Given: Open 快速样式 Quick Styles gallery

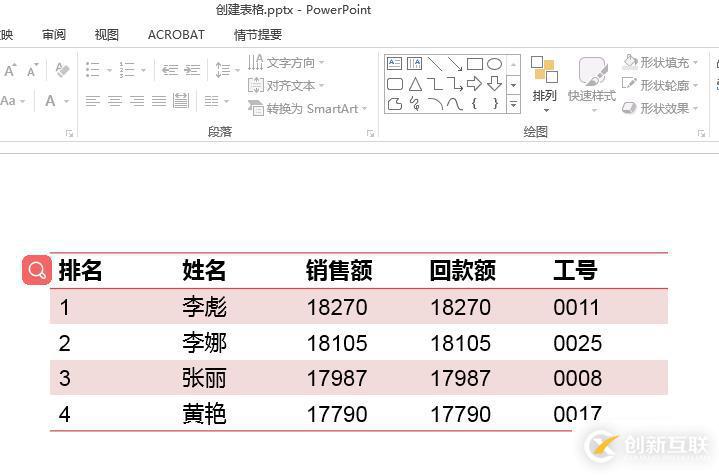Looking at the screenshot, I should click(592, 84).
